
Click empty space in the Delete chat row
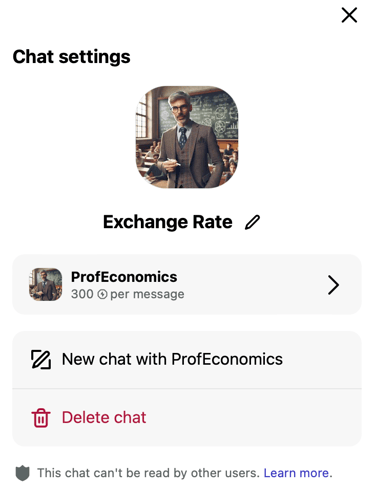253,418
